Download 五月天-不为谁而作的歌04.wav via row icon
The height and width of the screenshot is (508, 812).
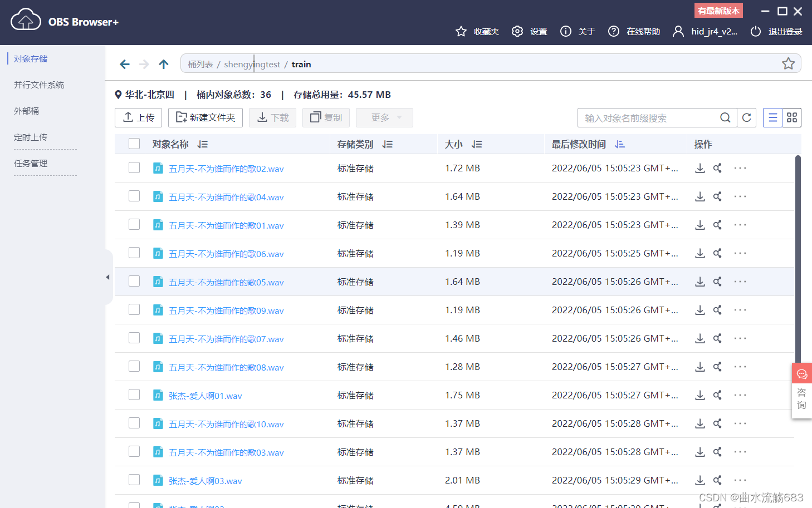[700, 196]
